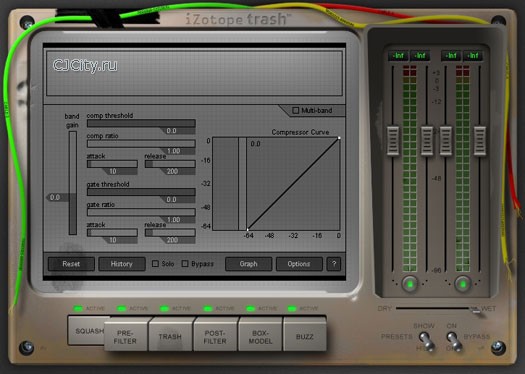The image size is (525, 374).
Task: Click the green knob under the left meter
Action: tap(410, 284)
